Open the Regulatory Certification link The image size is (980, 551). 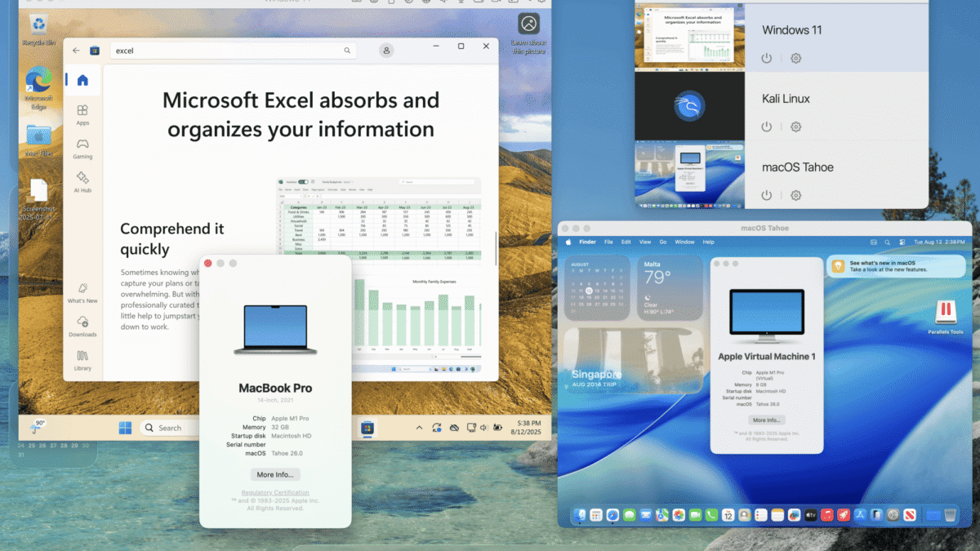(275, 493)
